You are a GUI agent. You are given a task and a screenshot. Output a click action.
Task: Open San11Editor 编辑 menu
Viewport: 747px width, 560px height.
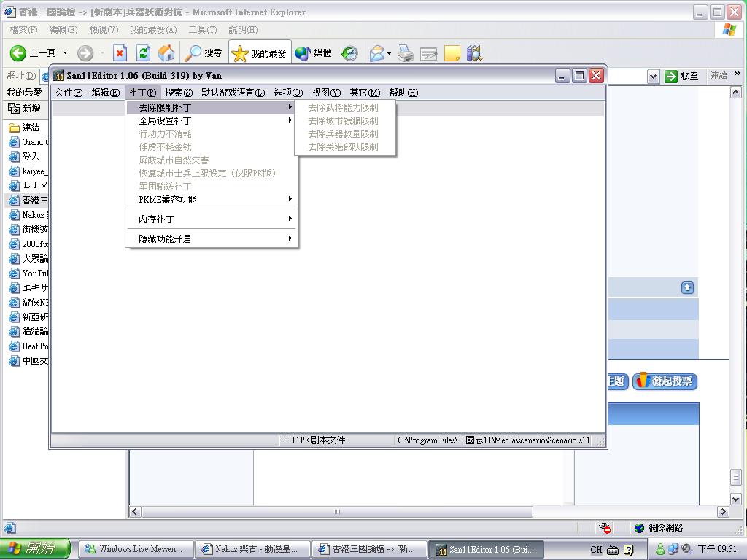105,93
